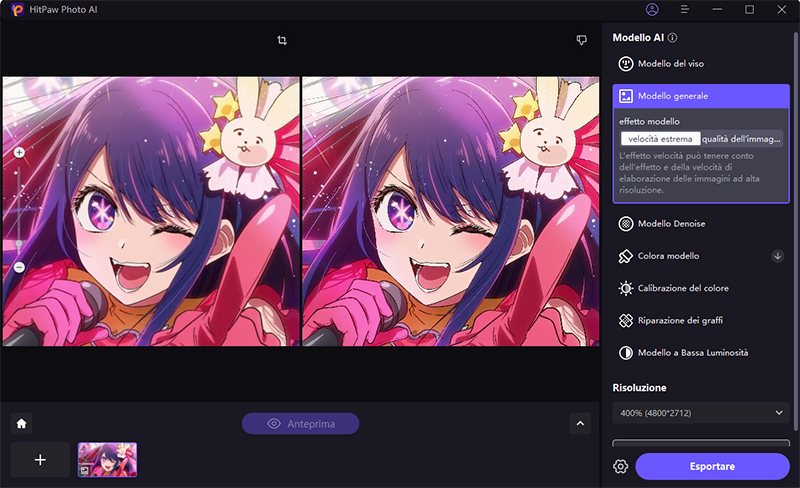Select the velocità estrema option
This screenshot has height=488, width=800.
point(660,139)
